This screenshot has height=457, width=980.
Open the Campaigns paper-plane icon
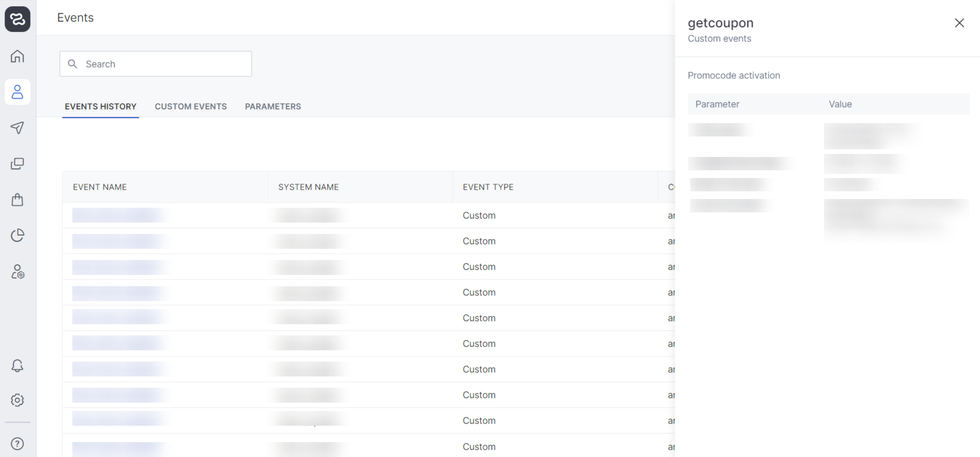coord(17,128)
